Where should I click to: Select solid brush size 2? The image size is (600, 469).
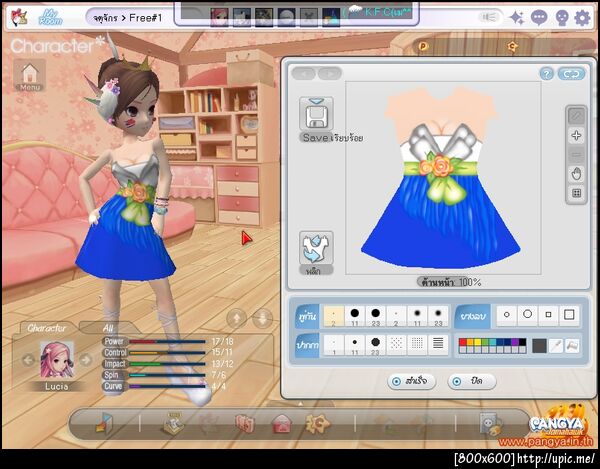click(334, 316)
